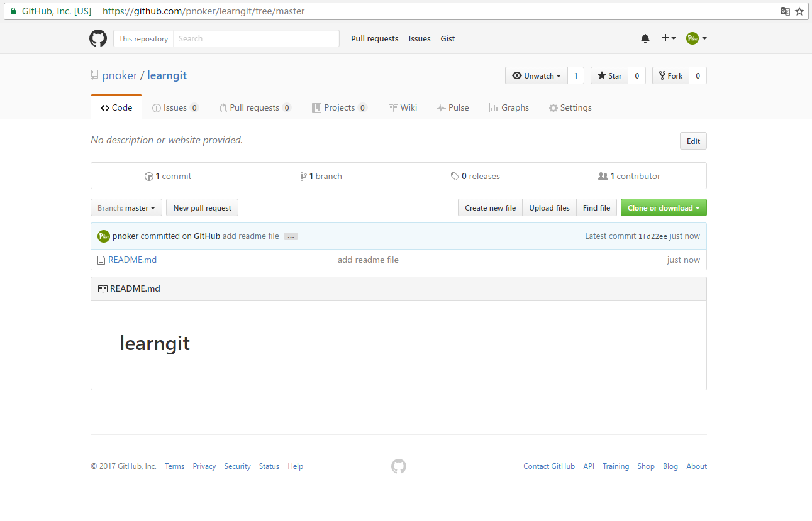
Task: Expand commit message with ellipsis button
Action: pos(291,236)
